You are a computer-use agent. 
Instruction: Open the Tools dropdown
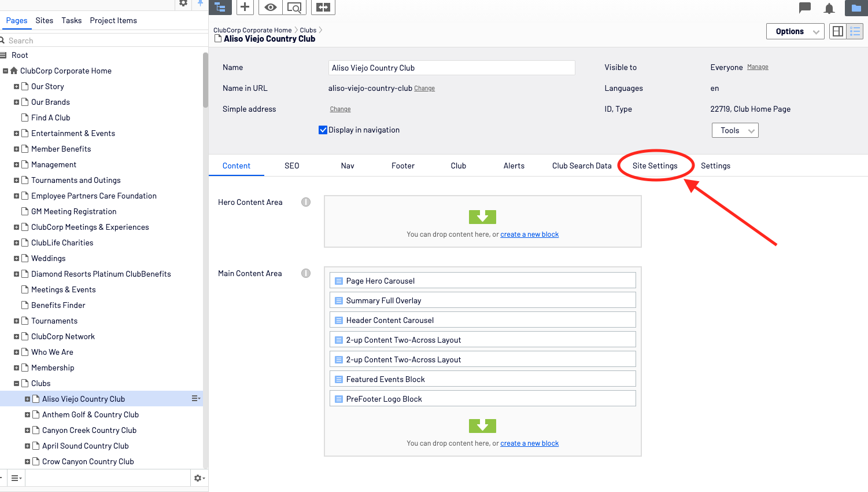click(735, 130)
